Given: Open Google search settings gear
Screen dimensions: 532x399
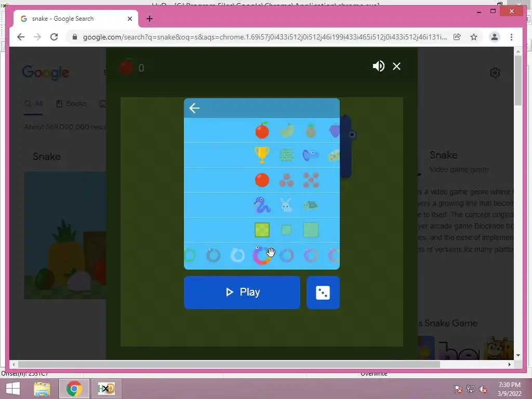Looking at the screenshot, I should click(495, 73).
